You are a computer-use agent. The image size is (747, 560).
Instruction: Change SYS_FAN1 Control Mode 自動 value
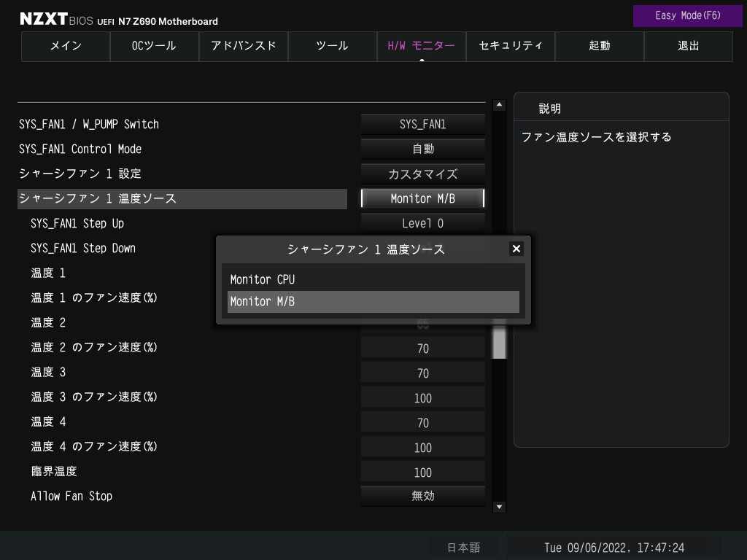(422, 149)
